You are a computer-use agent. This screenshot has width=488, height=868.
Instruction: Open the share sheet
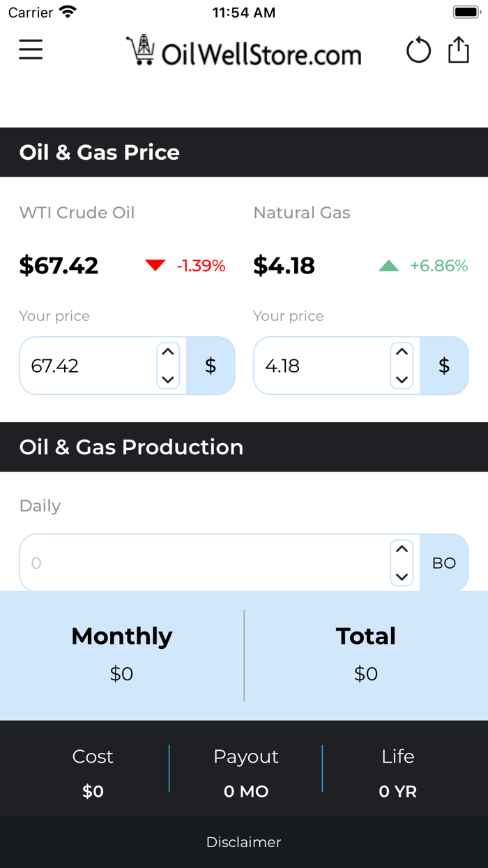(x=458, y=50)
